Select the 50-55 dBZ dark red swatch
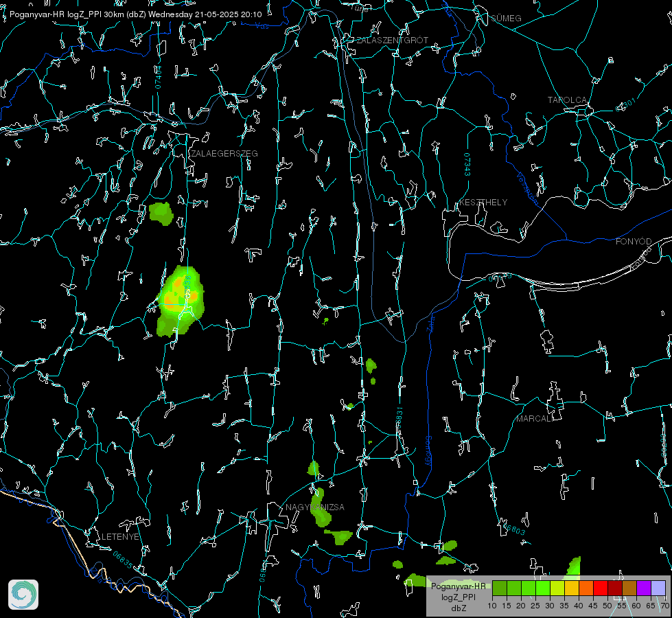 point(615,588)
